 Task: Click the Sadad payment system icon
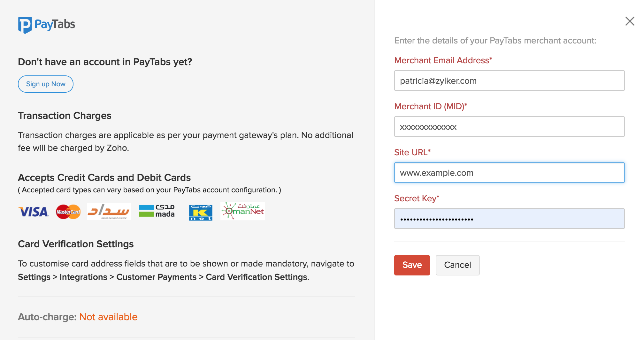pyautogui.click(x=109, y=212)
